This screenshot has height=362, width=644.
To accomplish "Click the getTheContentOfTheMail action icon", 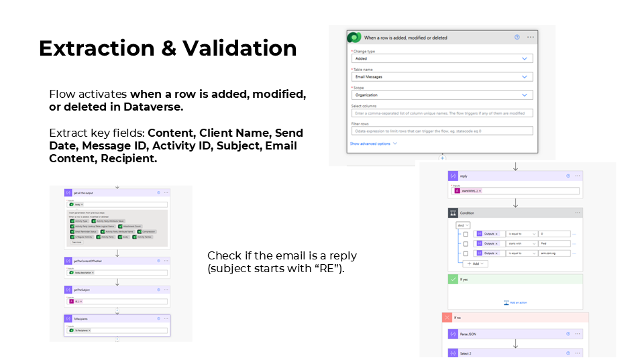I will coord(68,261).
